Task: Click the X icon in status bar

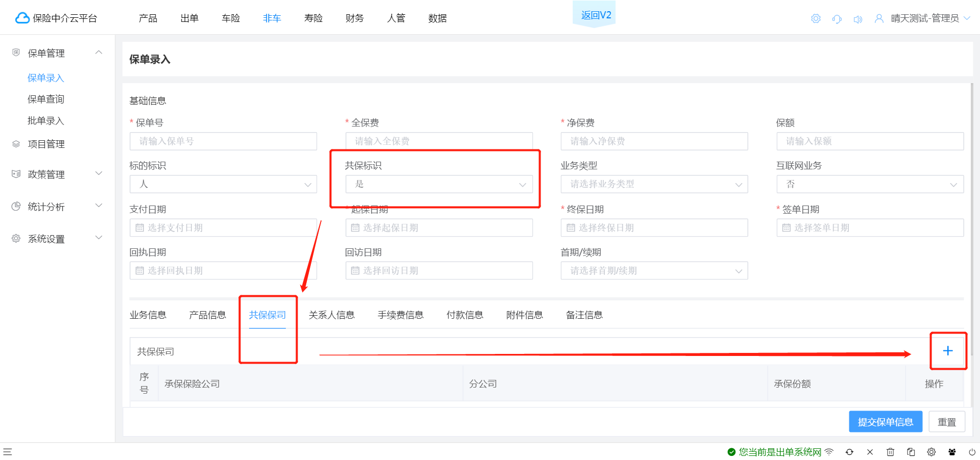Action: pyautogui.click(x=870, y=452)
